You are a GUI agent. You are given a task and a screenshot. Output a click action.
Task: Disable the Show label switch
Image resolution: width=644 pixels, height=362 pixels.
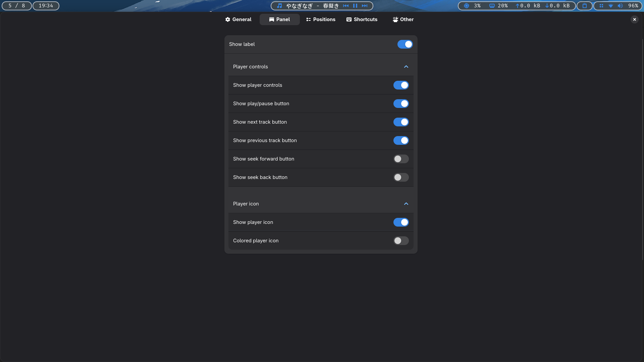[x=405, y=44]
